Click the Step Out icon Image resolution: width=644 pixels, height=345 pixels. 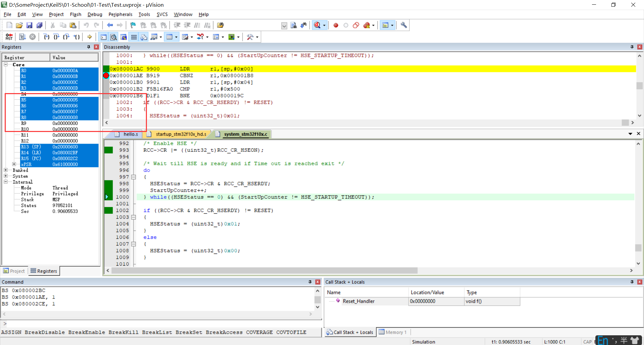tap(66, 37)
